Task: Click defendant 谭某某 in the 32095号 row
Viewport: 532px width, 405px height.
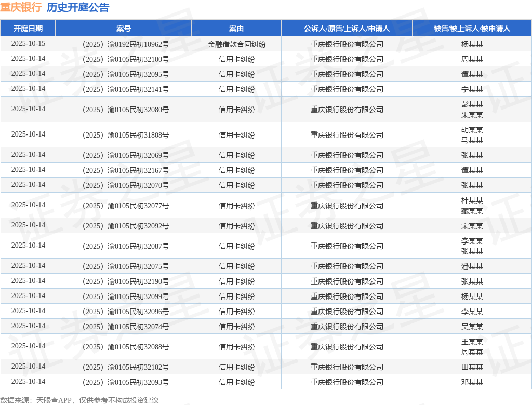Action: coord(472,74)
